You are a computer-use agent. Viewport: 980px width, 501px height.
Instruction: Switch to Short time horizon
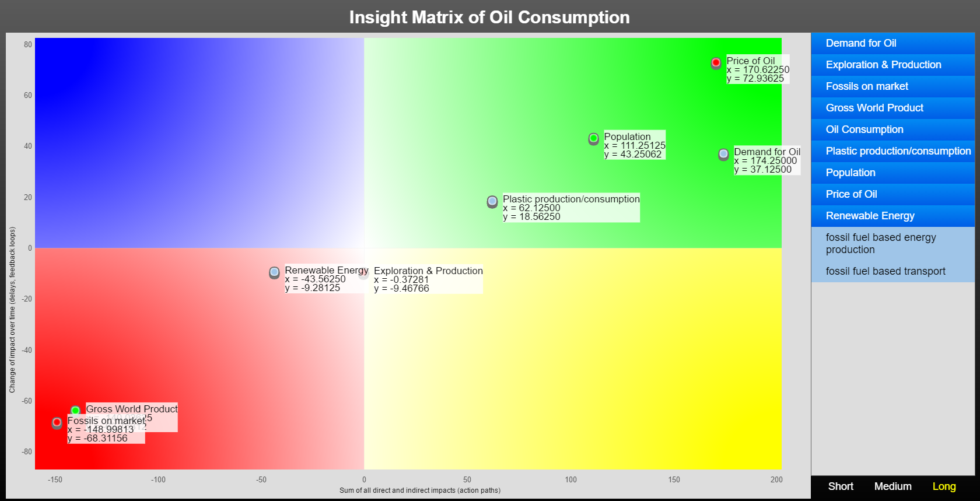(x=841, y=486)
